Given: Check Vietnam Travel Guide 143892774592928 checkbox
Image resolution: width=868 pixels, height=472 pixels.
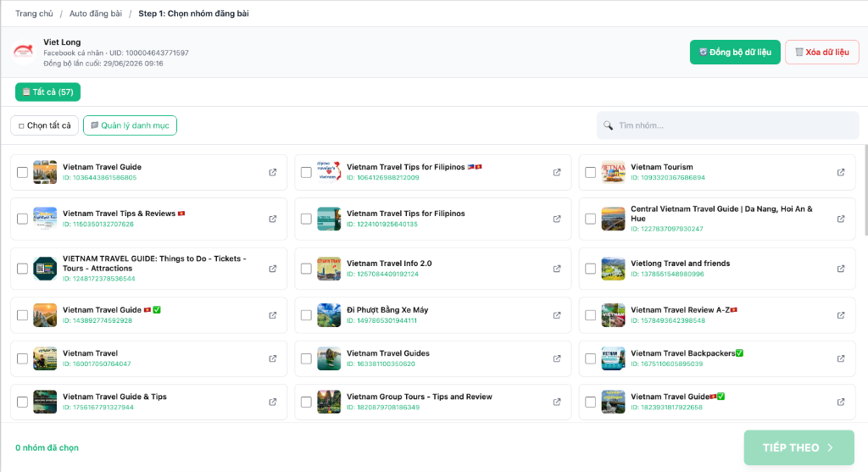Looking at the screenshot, I should click(x=22, y=315).
